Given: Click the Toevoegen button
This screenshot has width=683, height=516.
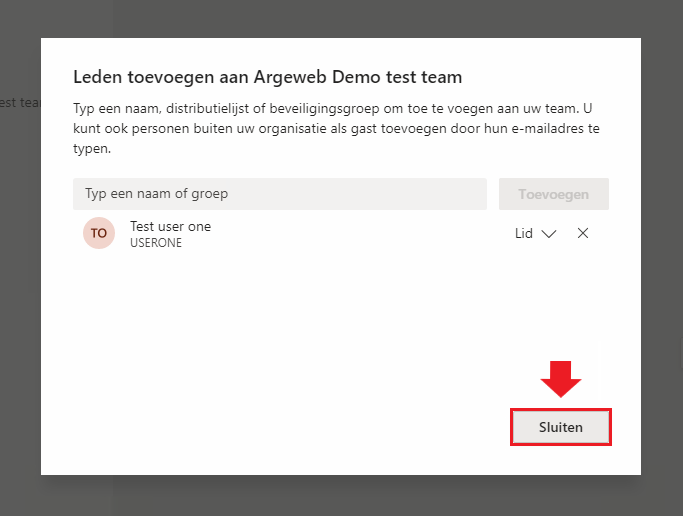Looking at the screenshot, I should pos(554,194).
